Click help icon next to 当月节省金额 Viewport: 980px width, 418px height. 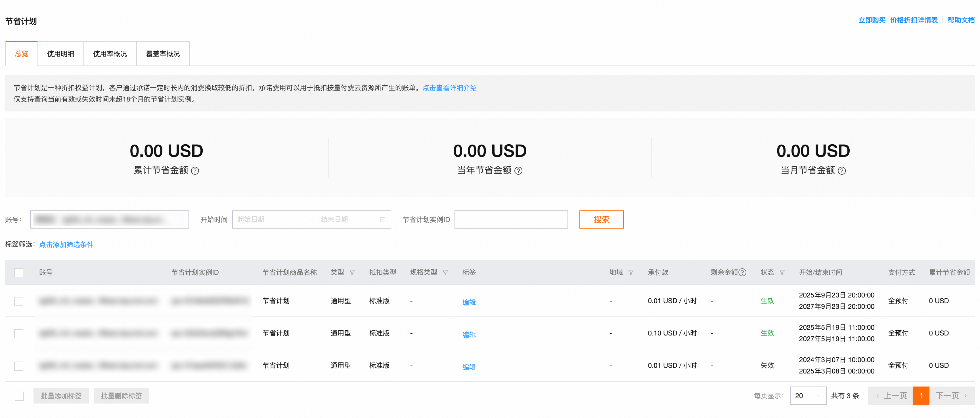(x=841, y=171)
